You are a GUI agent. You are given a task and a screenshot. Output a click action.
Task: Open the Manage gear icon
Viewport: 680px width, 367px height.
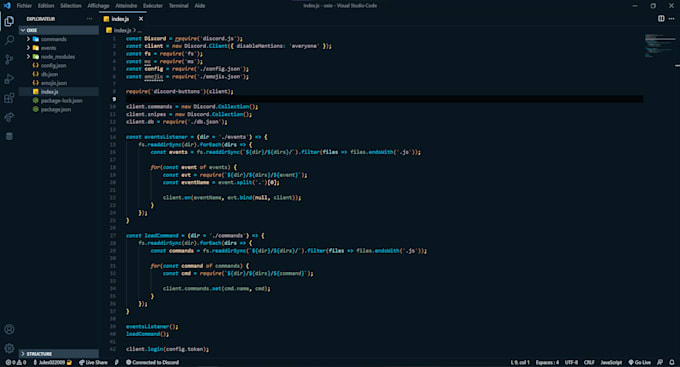tap(9, 348)
